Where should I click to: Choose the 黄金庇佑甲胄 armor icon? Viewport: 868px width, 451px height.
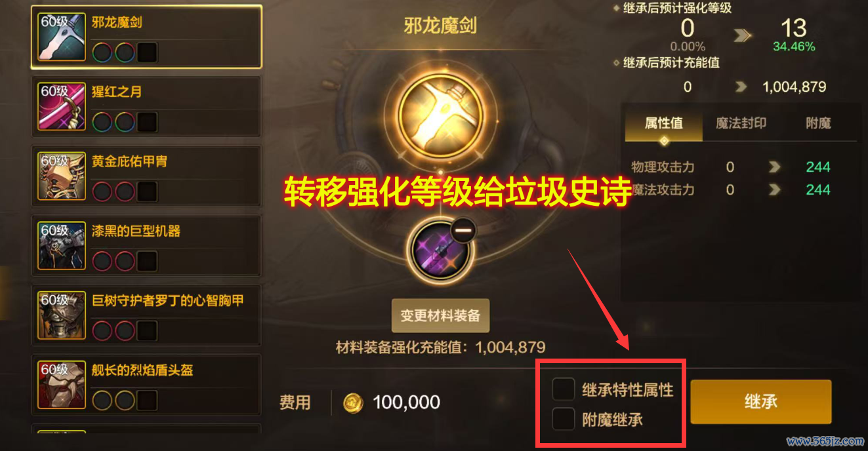click(x=62, y=176)
